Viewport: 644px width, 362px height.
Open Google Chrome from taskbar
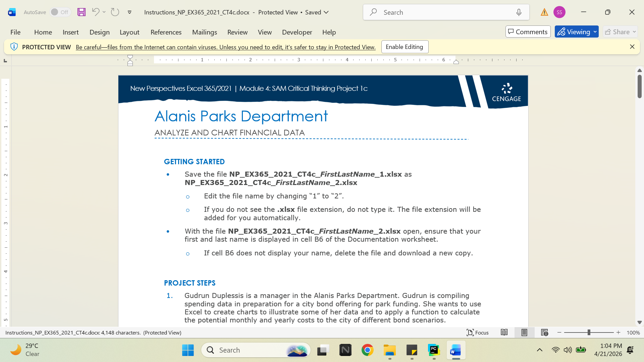[x=368, y=350]
